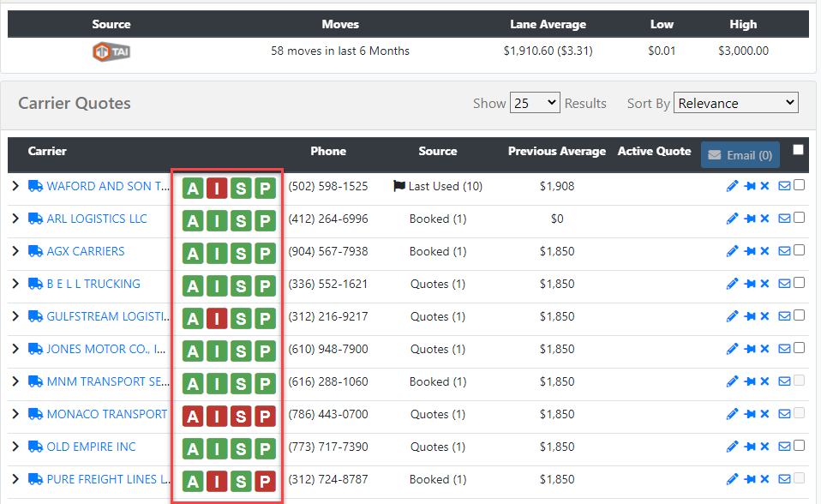Click red P badge for PURE FREIGHT LINES

point(265,481)
